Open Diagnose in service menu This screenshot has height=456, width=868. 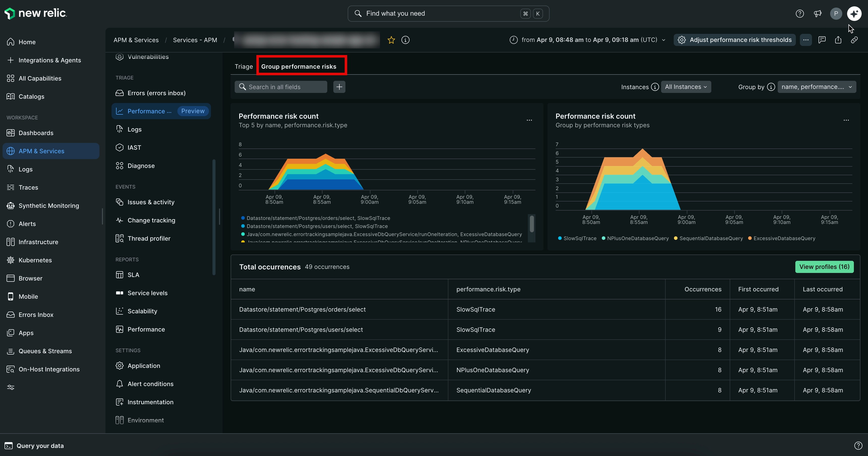(161, 166)
